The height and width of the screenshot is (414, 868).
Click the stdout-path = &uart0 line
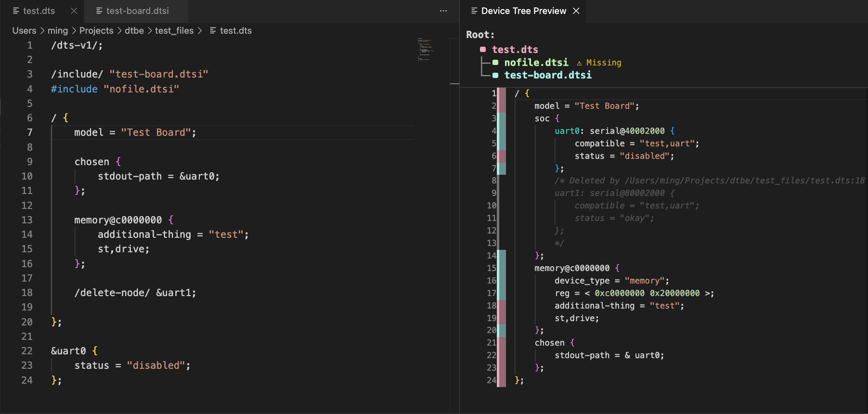point(158,176)
